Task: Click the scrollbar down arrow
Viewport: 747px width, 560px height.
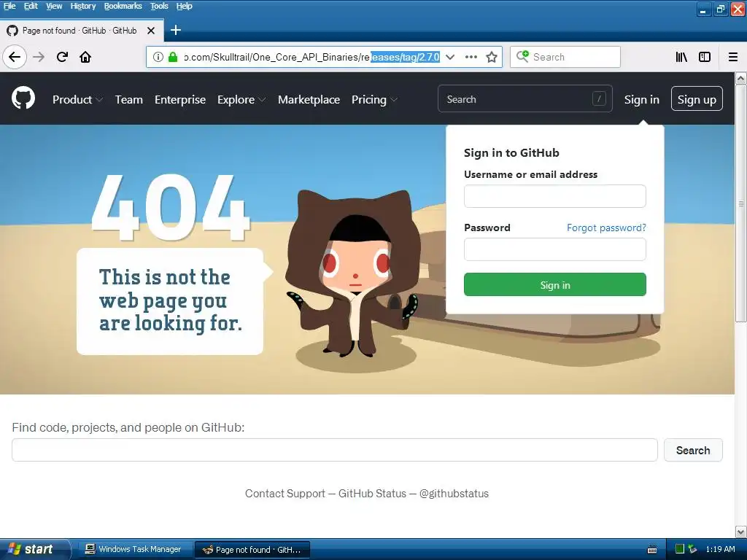Action: coord(741,532)
